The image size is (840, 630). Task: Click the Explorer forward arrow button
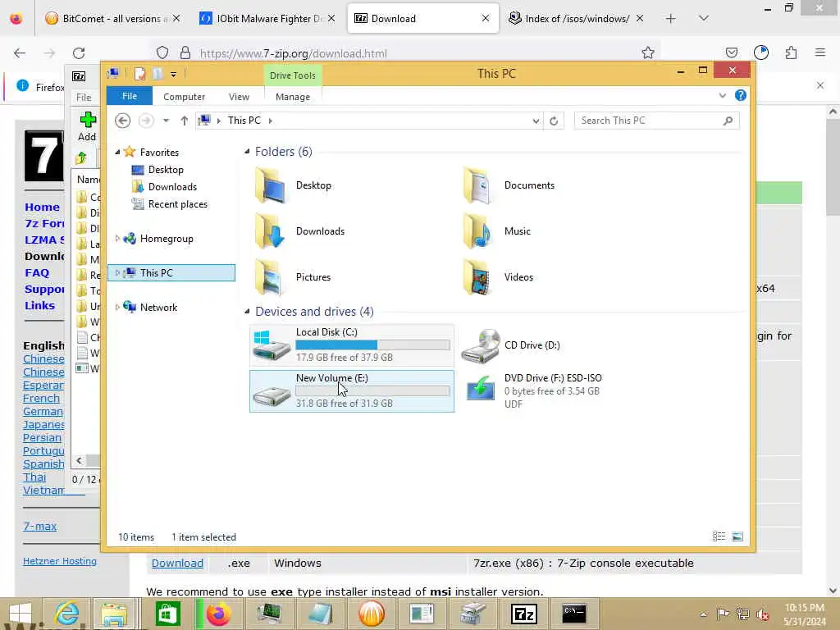point(146,121)
